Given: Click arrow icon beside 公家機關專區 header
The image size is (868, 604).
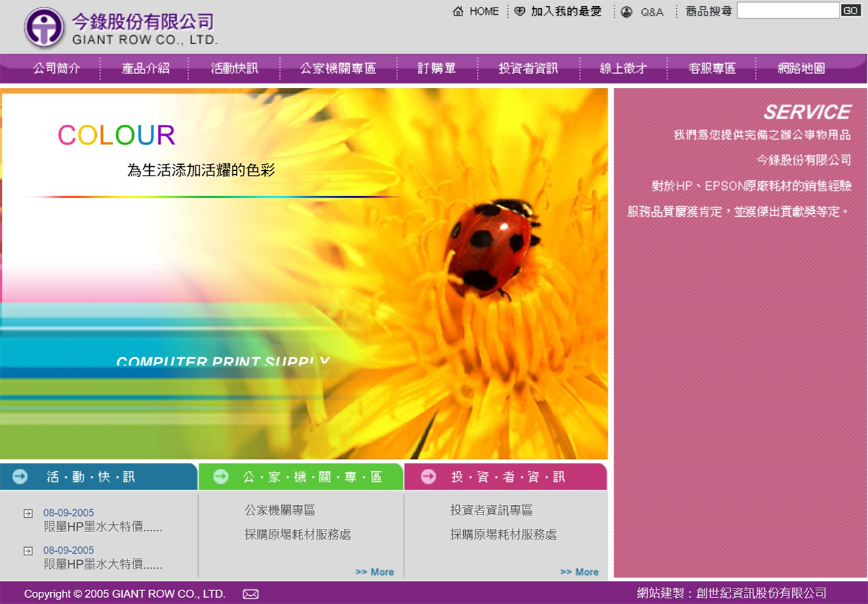Looking at the screenshot, I should (221, 477).
